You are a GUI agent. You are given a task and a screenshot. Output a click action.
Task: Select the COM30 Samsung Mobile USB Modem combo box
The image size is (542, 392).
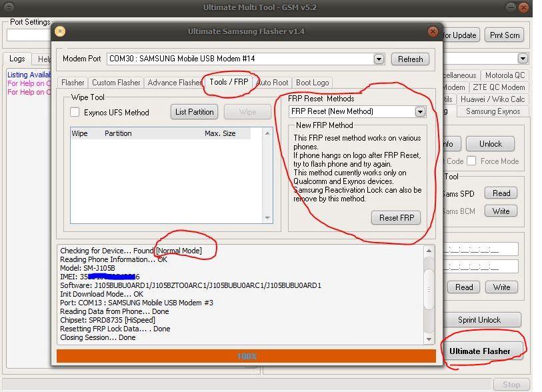pos(245,59)
